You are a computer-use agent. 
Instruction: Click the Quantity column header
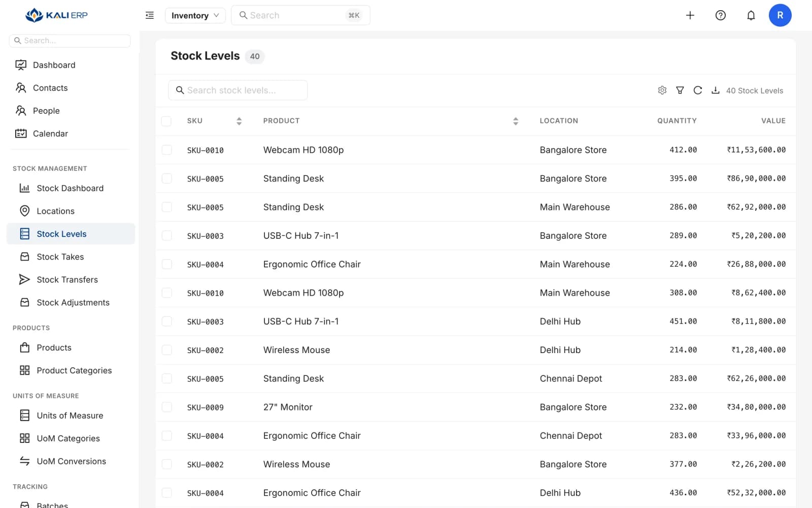[x=676, y=121]
